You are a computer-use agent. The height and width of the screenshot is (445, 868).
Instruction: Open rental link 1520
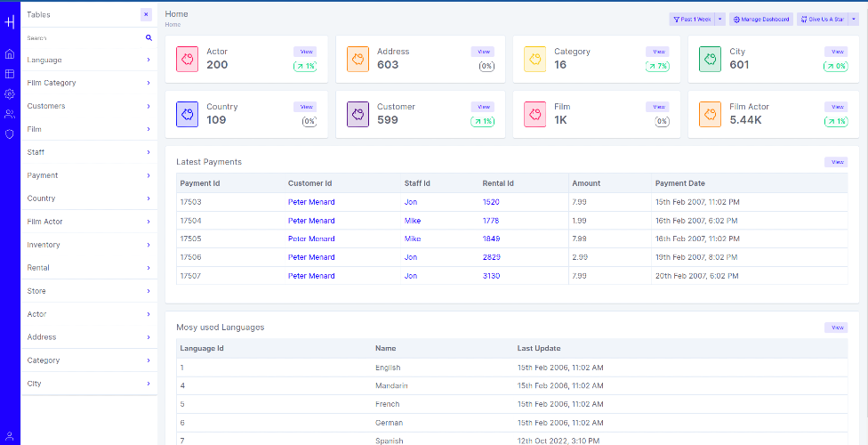point(491,202)
